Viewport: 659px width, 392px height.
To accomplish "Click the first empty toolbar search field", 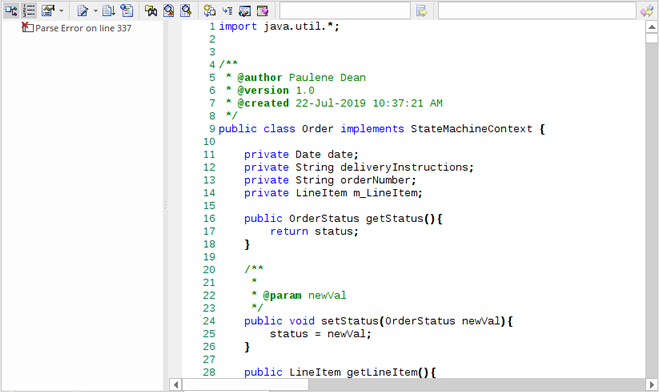I will click(345, 11).
